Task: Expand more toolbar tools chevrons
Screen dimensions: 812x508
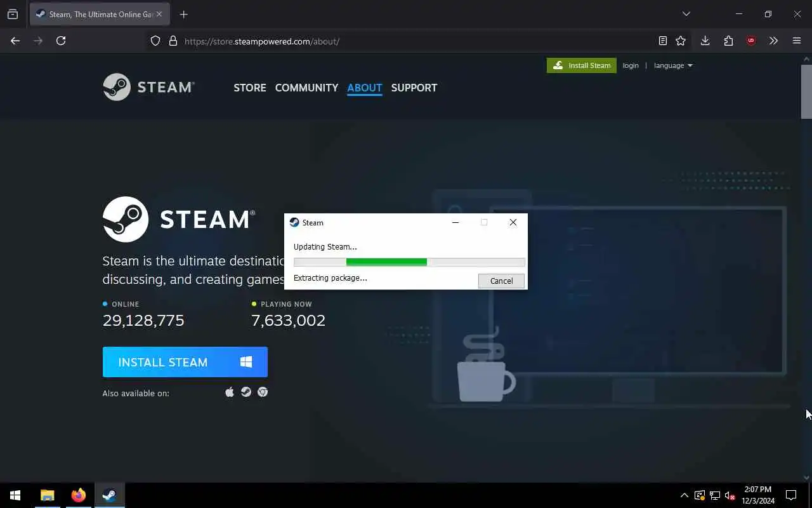Action: [773, 41]
